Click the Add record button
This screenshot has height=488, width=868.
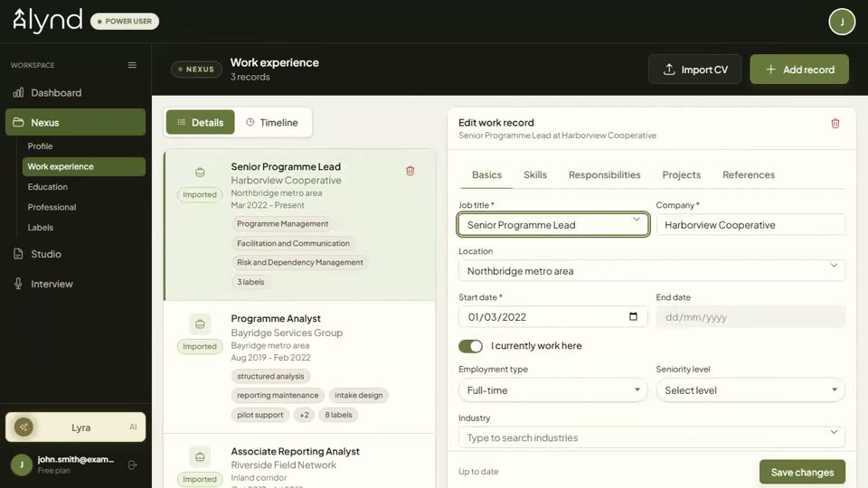click(798, 70)
